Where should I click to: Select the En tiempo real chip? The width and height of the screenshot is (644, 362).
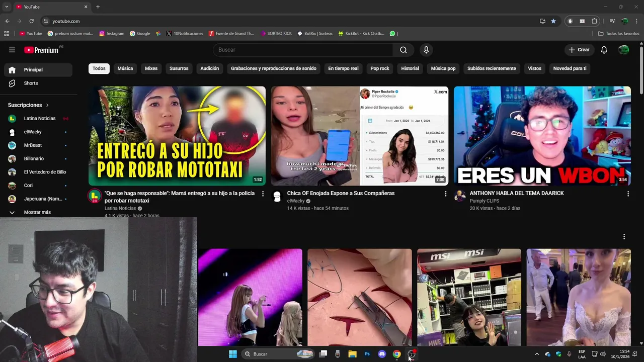pyautogui.click(x=343, y=68)
